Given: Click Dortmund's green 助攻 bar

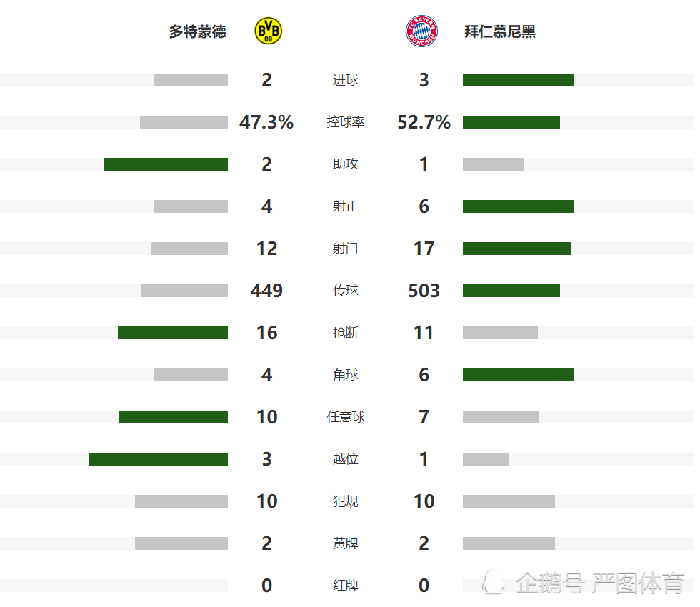Looking at the screenshot, I should [x=166, y=164].
